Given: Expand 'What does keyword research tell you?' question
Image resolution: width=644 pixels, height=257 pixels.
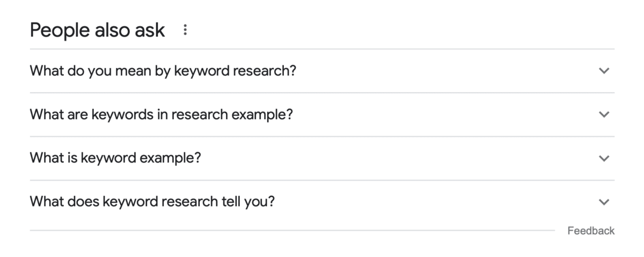Looking at the screenshot, I should tap(322, 202).
